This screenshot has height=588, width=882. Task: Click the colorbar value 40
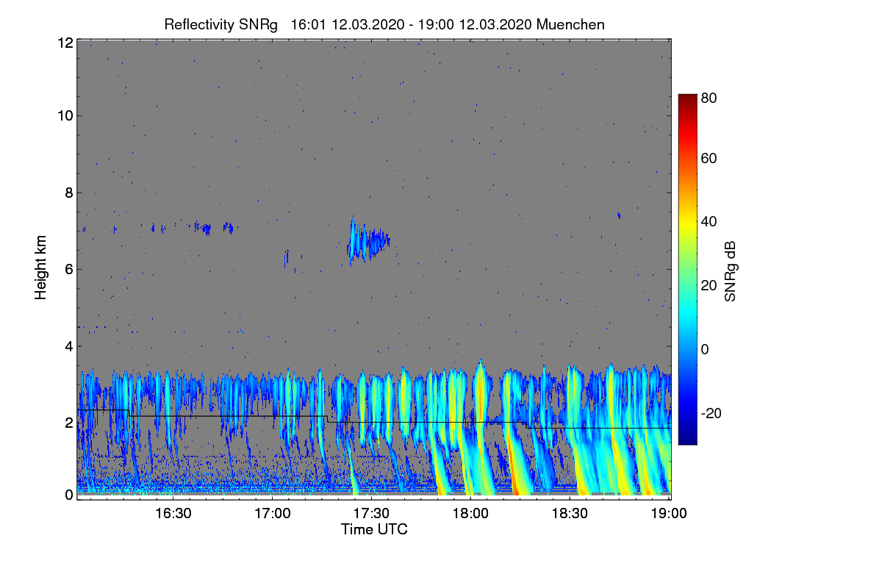709,221
